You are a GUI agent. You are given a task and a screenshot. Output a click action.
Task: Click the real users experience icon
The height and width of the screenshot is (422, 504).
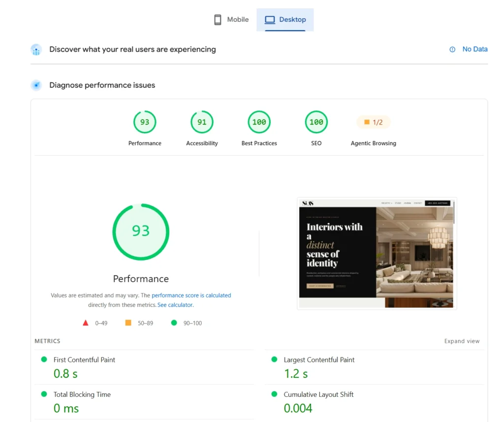coord(36,50)
